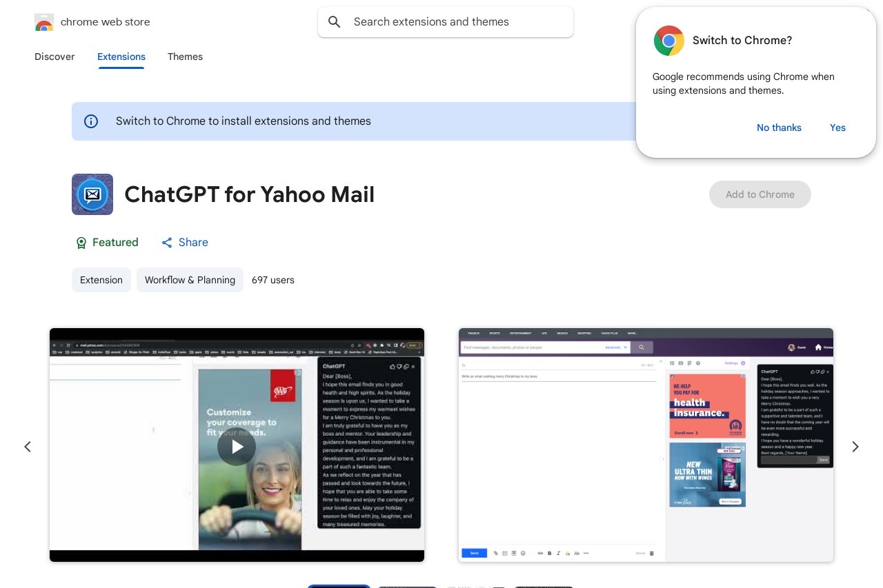Open the Workflow & Planning category
The width and height of the screenshot is (883, 588).
(190, 280)
